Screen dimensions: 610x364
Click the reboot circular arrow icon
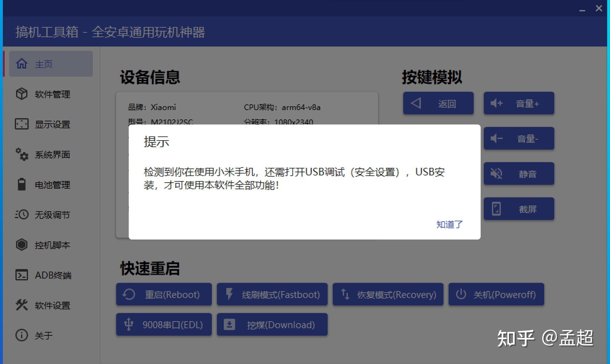(x=129, y=294)
